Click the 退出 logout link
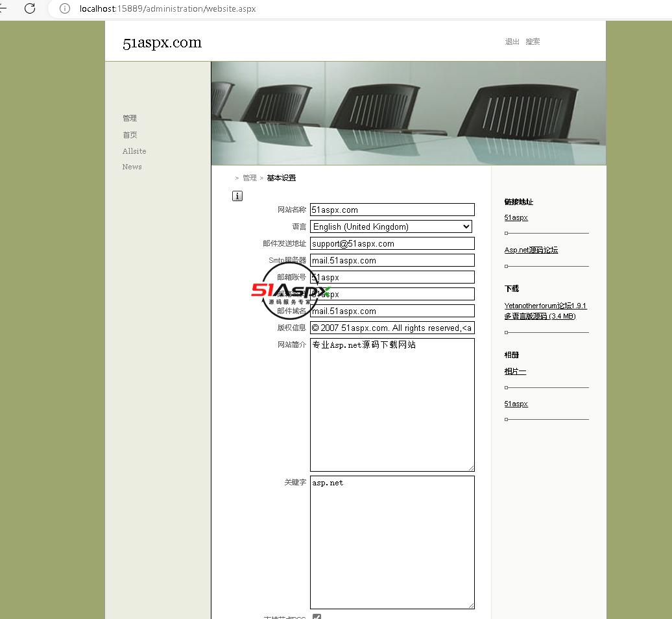This screenshot has height=619, width=672. pyautogui.click(x=512, y=42)
